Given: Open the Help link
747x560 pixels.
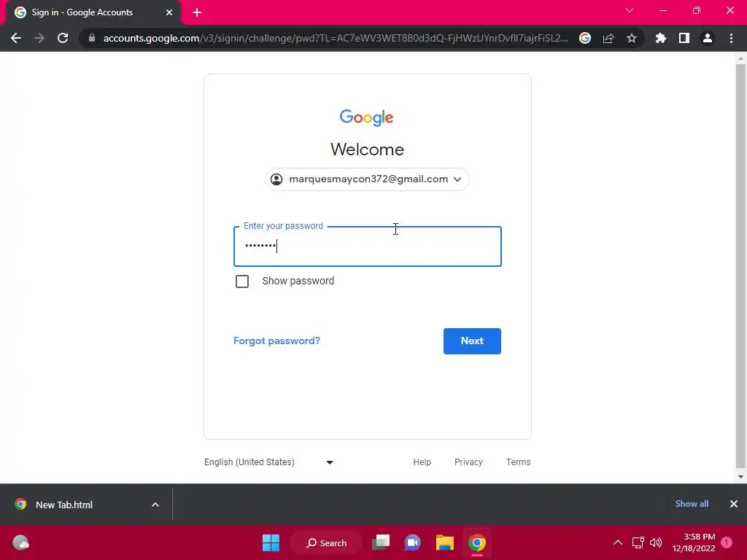Looking at the screenshot, I should tap(422, 462).
